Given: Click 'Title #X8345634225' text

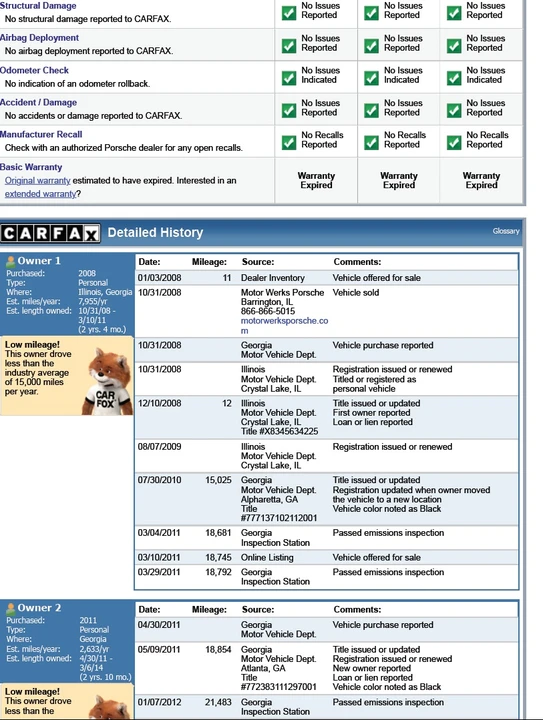Looking at the screenshot, I should coord(280,431).
